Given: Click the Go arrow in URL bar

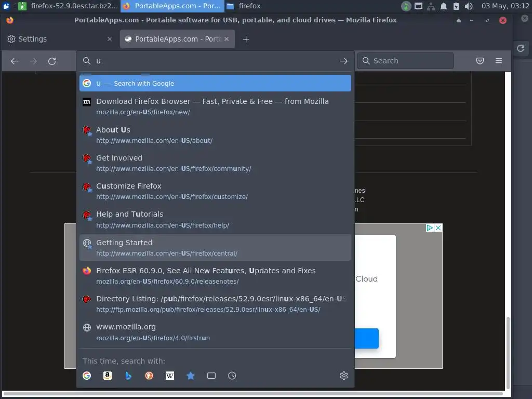Looking at the screenshot, I should (x=344, y=61).
